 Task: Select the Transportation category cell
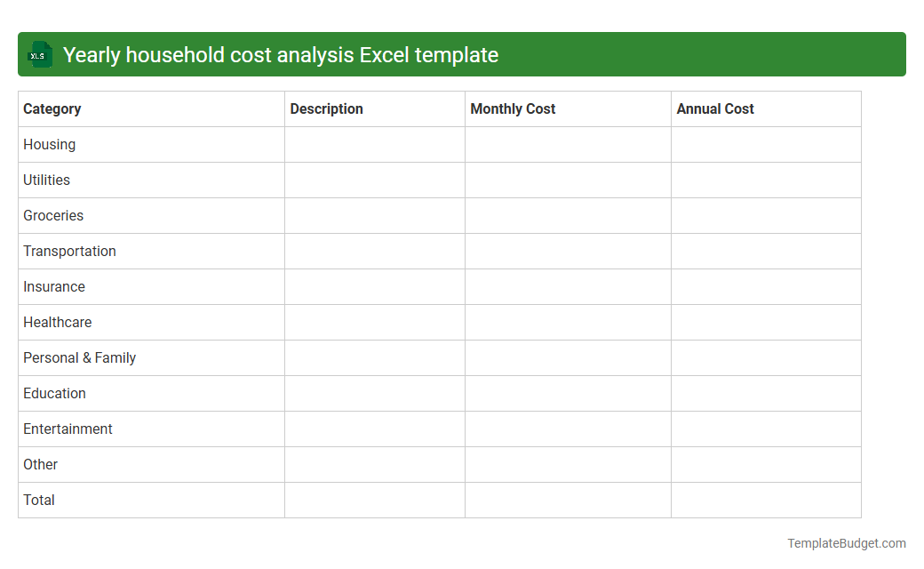(69, 251)
